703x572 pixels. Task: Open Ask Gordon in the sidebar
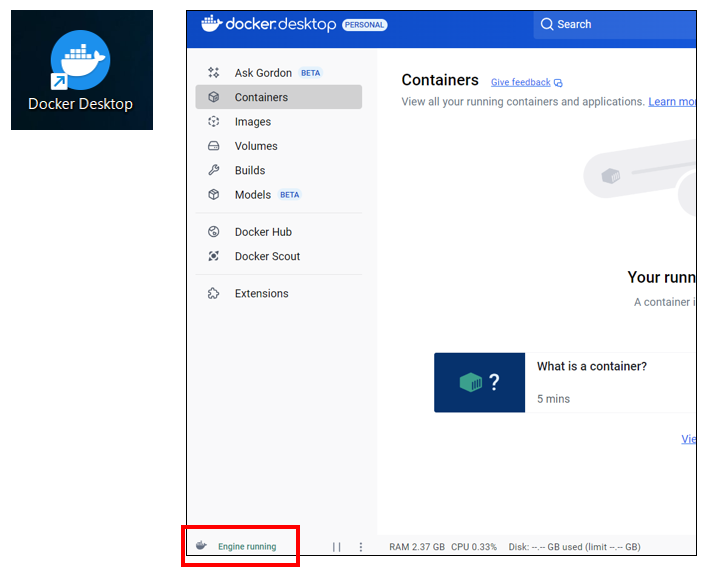278,73
